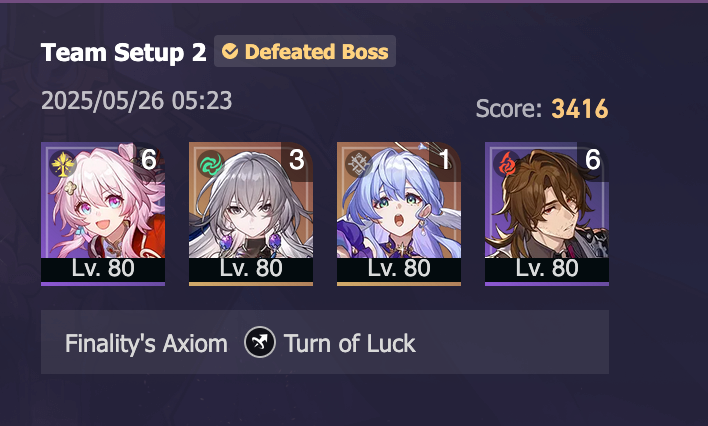Click the score value 3416

[580, 109]
